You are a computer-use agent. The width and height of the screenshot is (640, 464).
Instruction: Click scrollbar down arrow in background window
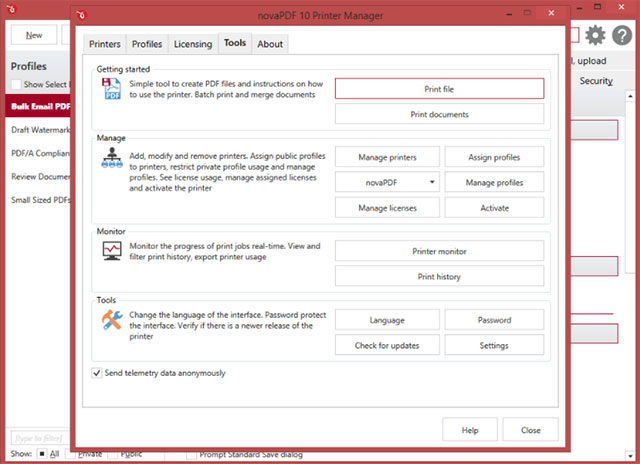[x=630, y=455]
